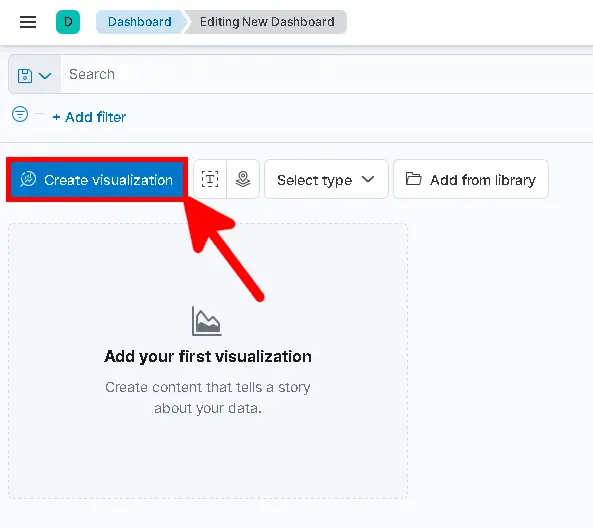
Task: Click the green D space avatar
Action: coord(68,22)
